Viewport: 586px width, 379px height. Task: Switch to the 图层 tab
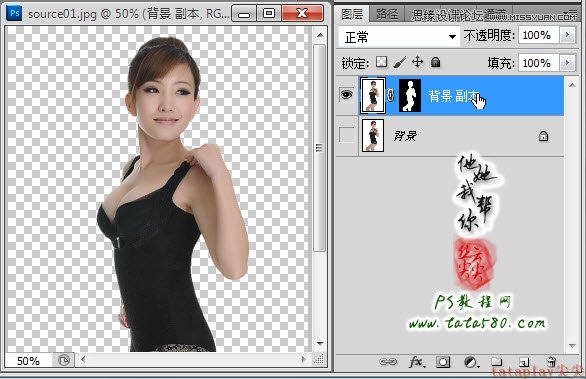352,14
